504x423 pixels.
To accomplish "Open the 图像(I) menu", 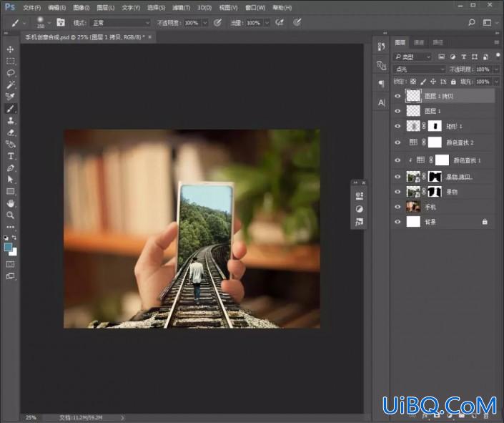I will click(x=81, y=7).
